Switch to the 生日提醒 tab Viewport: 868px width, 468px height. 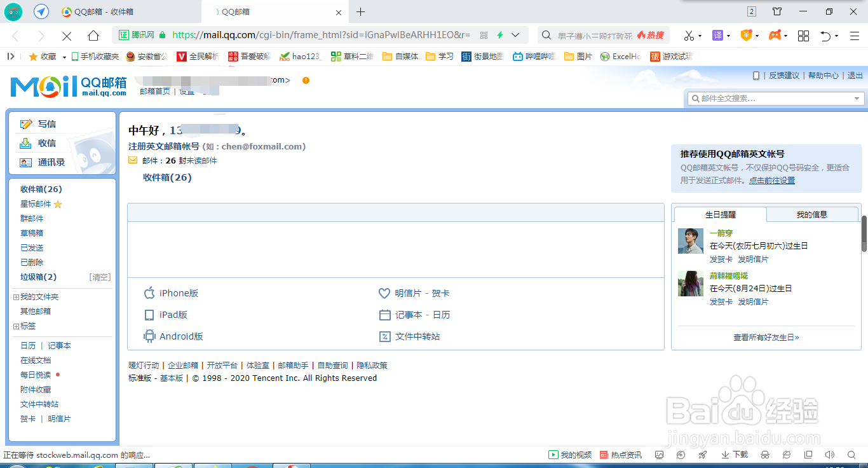pyautogui.click(x=721, y=215)
